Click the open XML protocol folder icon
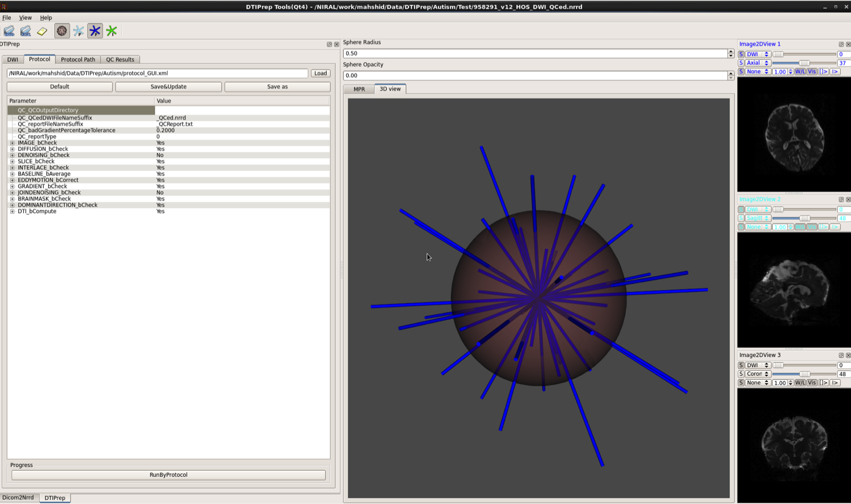851x504 pixels. tap(26, 31)
